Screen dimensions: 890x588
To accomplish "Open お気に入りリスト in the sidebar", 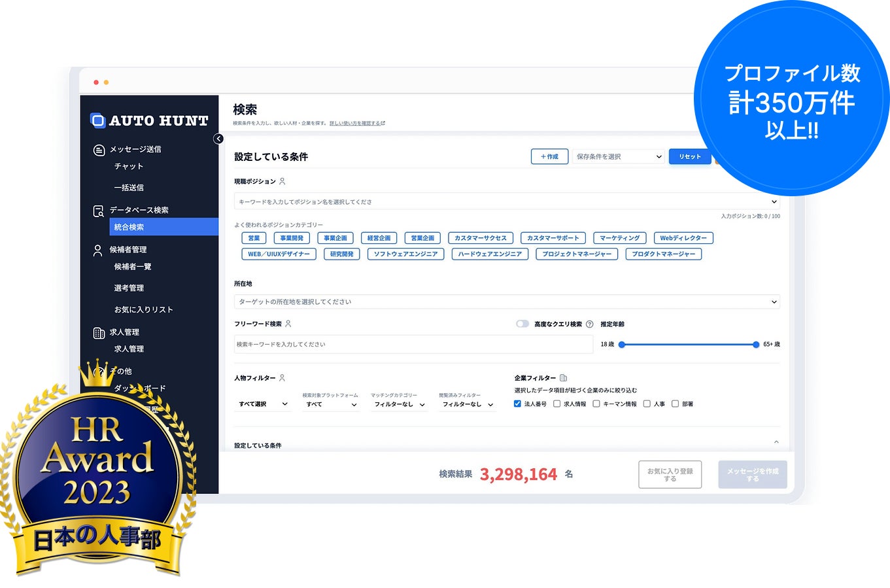I will point(143,309).
